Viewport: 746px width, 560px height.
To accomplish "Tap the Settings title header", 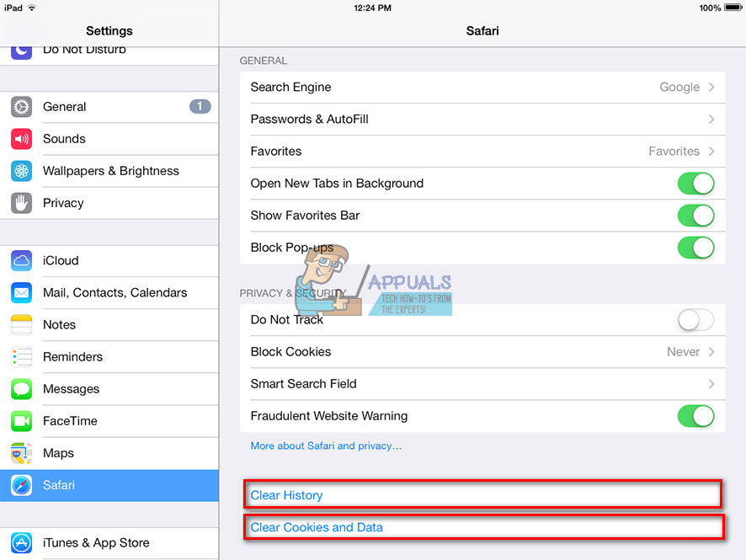I will coord(109,31).
